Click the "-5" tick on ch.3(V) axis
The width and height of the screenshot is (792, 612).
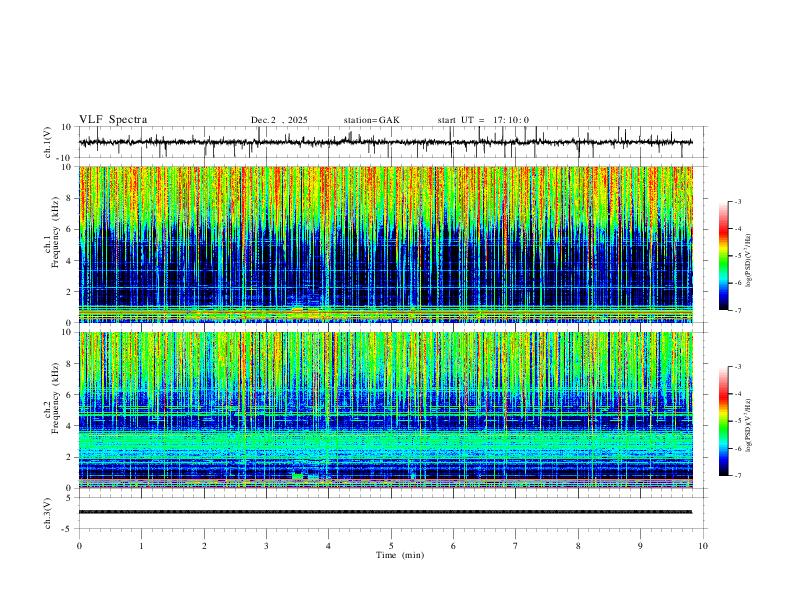tap(68, 529)
